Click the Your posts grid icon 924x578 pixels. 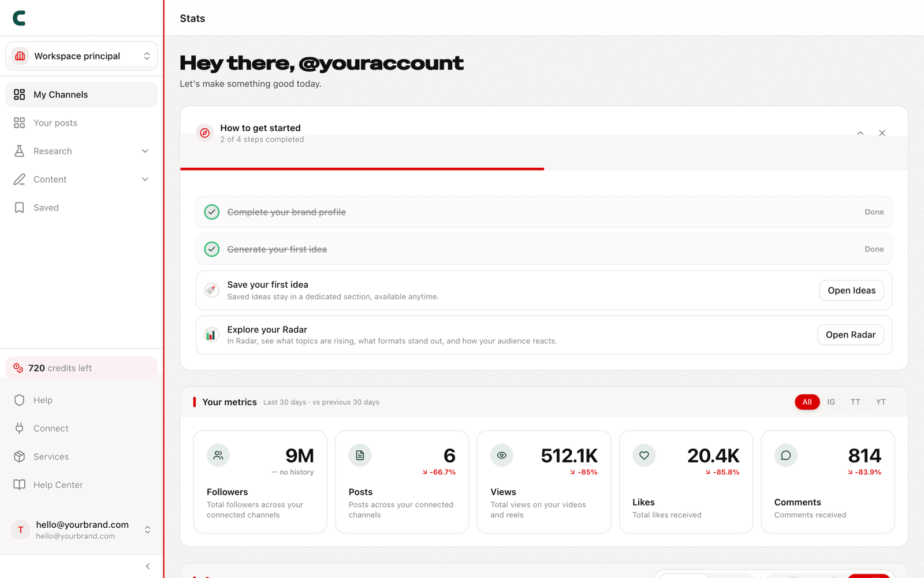click(19, 123)
